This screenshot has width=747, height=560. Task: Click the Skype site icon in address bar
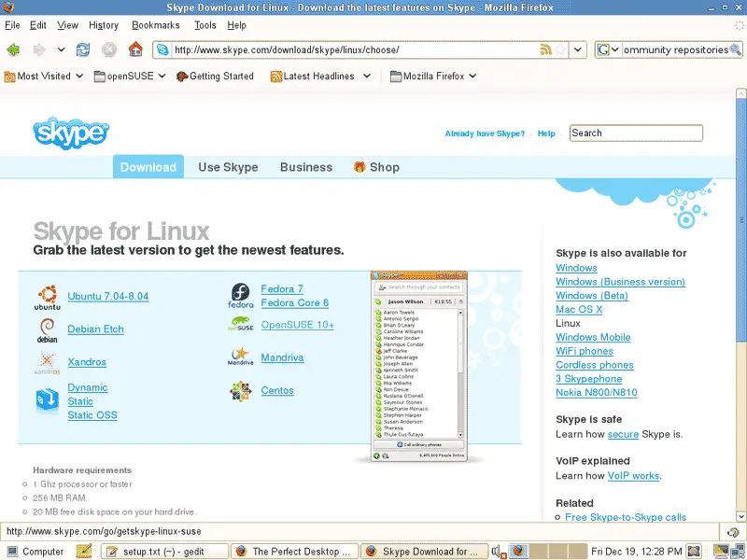(x=162, y=49)
